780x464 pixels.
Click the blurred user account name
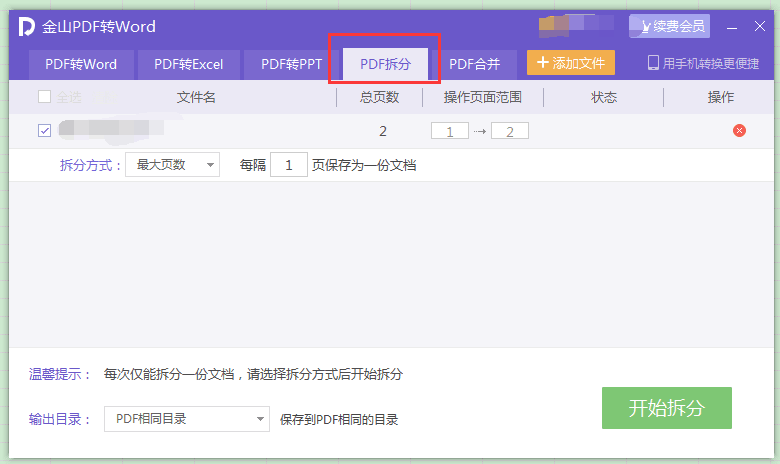tap(576, 25)
